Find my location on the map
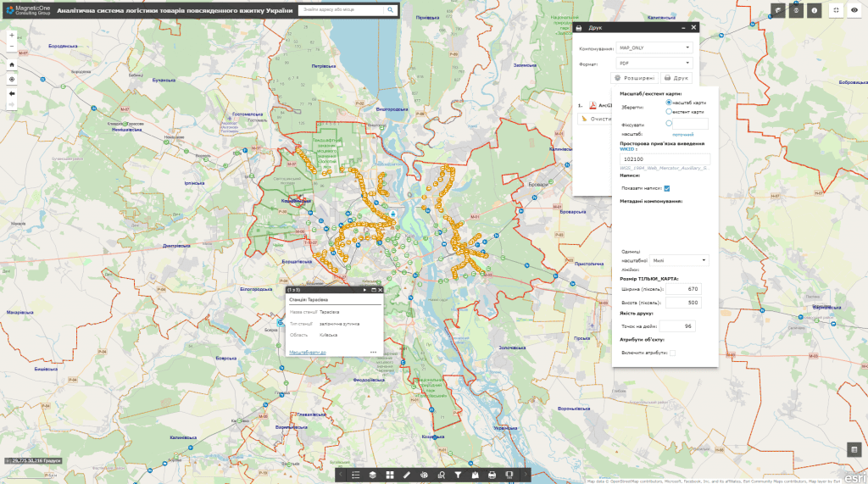 (x=12, y=79)
